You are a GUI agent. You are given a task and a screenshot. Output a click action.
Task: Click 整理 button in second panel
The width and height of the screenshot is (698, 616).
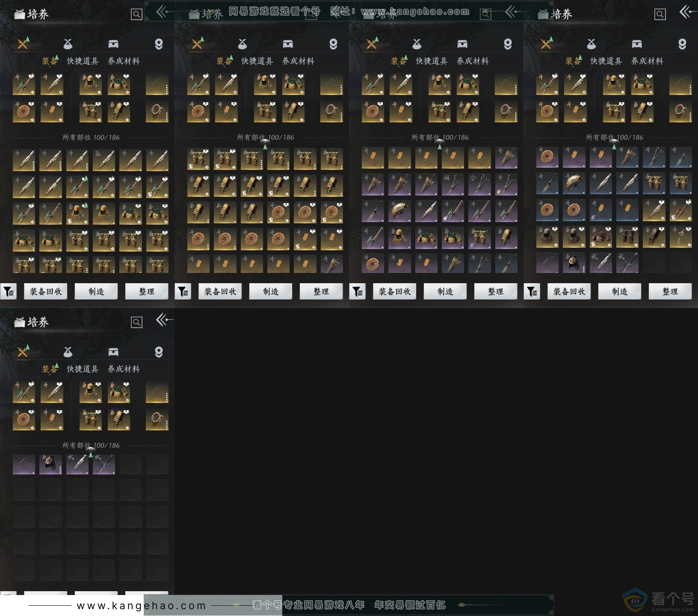click(321, 292)
